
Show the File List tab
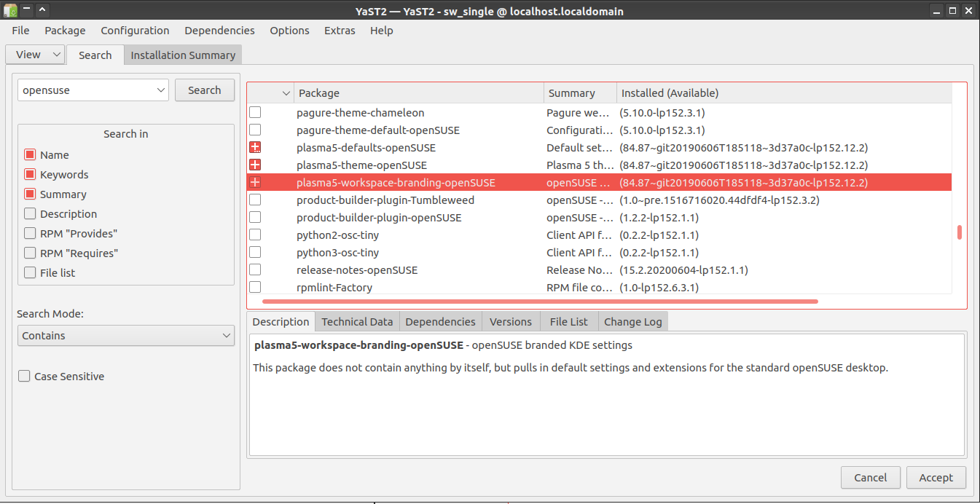tap(569, 321)
